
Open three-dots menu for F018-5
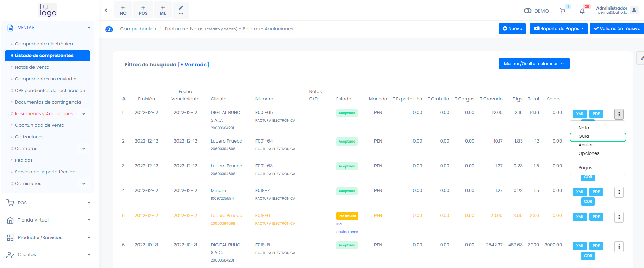tap(619, 246)
